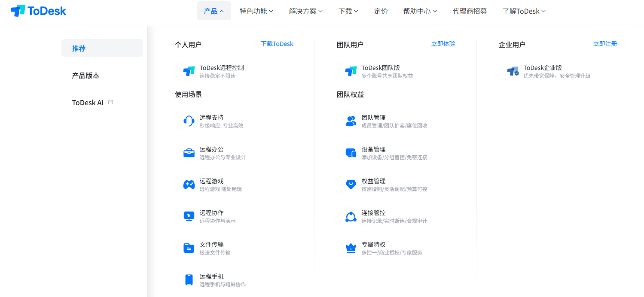Open 远程支持 title link
This screenshot has width=644, height=297.
point(212,118)
